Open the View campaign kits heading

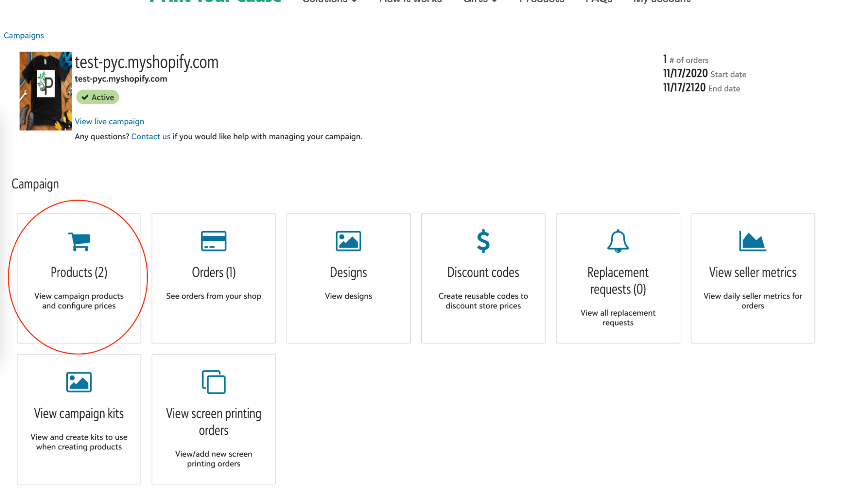click(x=79, y=413)
